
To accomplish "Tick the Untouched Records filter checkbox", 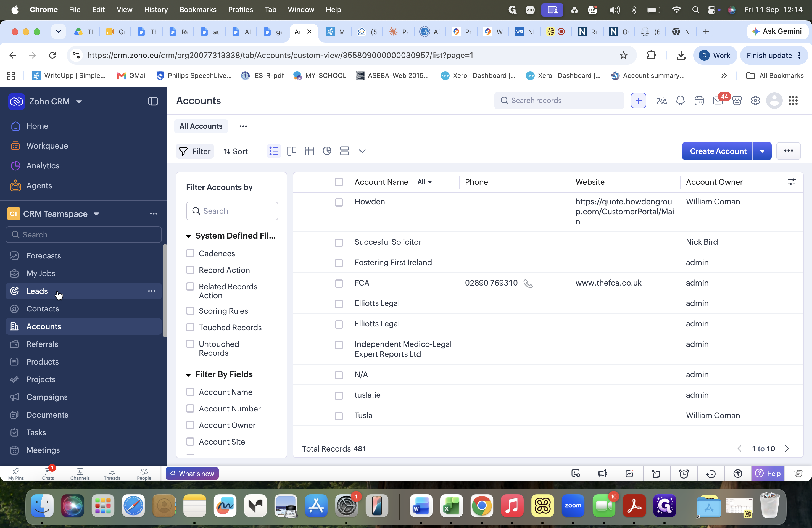I will [190, 344].
